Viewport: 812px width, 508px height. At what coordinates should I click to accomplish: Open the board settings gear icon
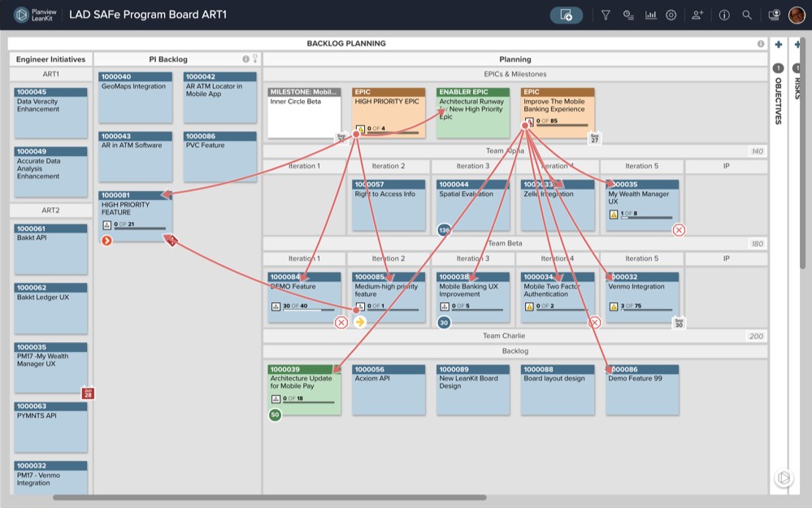pyautogui.click(x=670, y=14)
